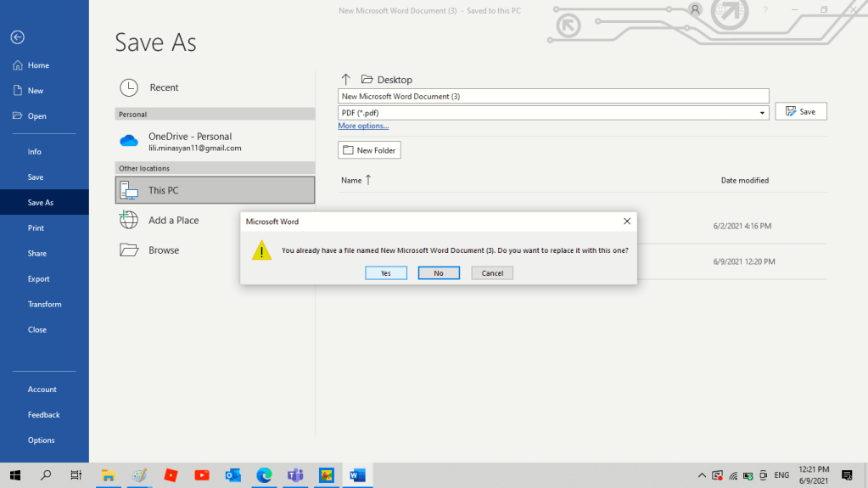Expand the PDF file type dropdown

pyautogui.click(x=763, y=113)
